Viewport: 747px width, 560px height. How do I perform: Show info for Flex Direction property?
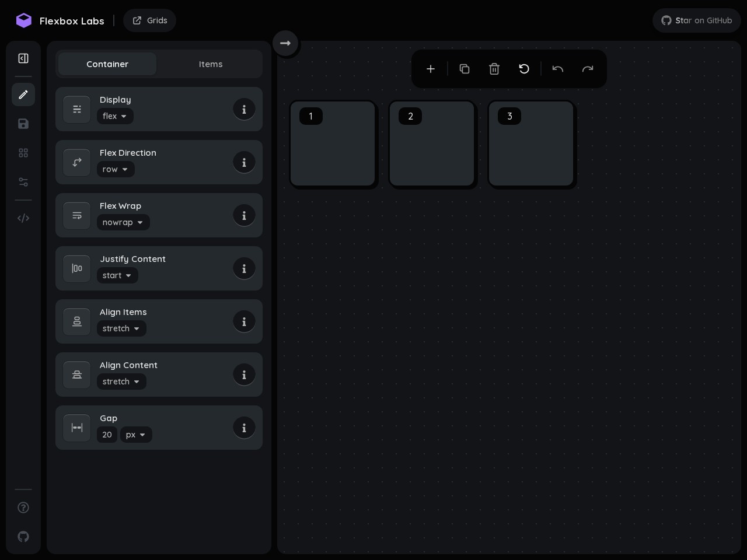point(244,162)
